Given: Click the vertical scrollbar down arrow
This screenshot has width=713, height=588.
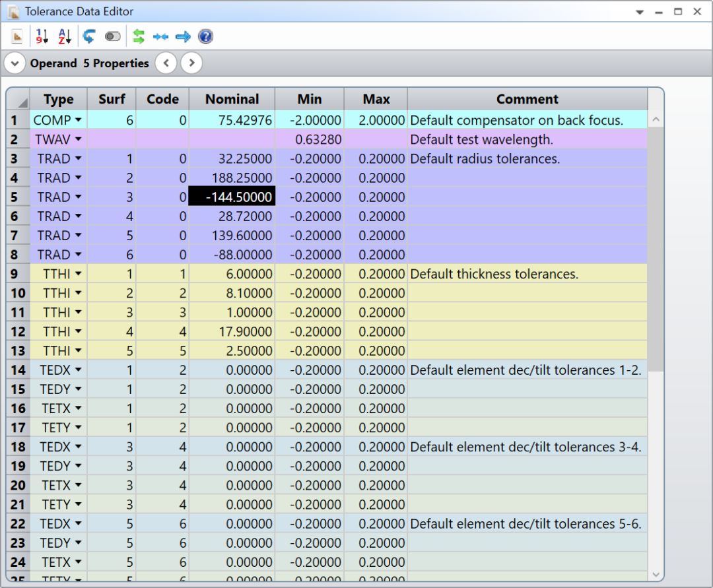Looking at the screenshot, I should [x=656, y=574].
